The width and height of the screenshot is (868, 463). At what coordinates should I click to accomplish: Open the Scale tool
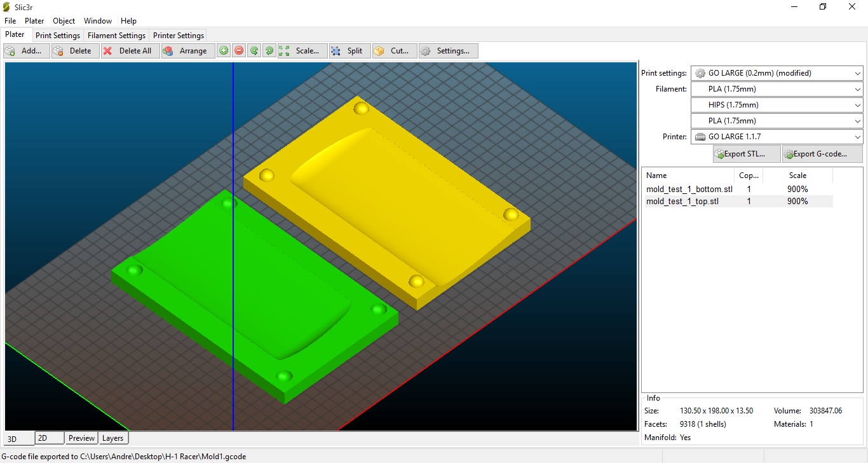pyautogui.click(x=302, y=51)
